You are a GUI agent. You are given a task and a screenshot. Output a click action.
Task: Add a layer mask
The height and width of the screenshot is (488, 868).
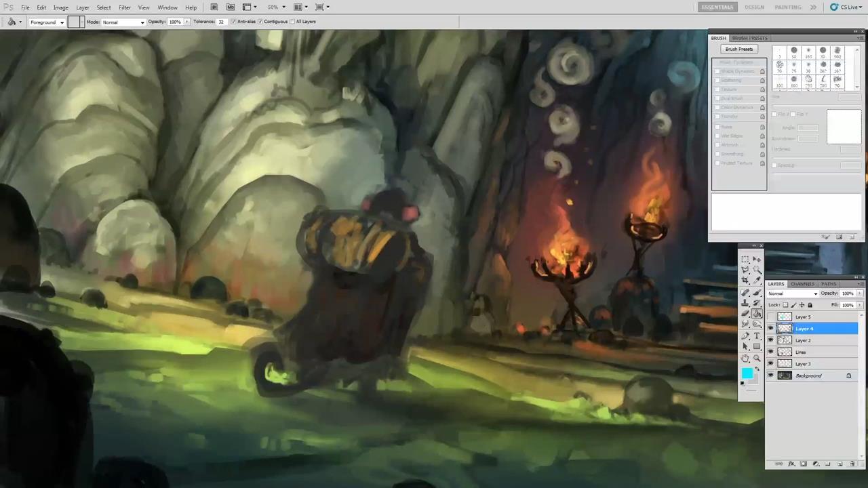point(804,464)
